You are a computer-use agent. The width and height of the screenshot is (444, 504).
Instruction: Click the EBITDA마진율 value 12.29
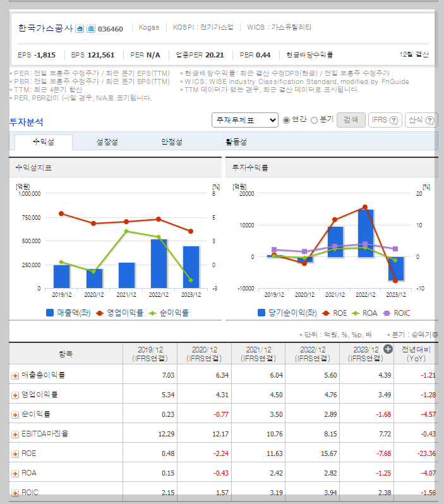[166, 434]
